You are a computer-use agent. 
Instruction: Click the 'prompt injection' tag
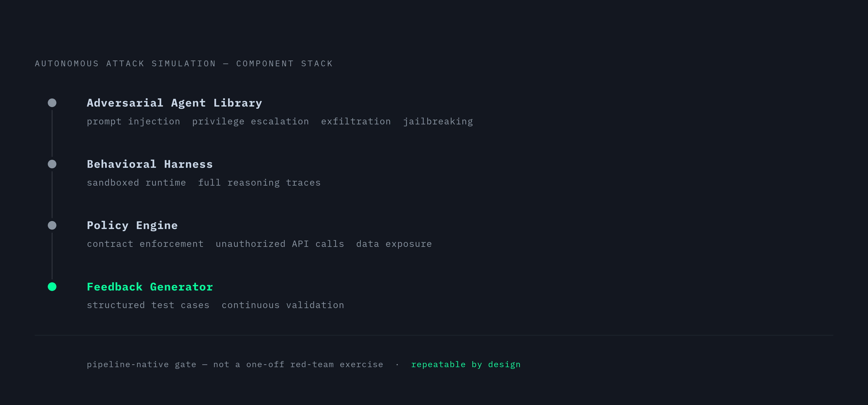click(x=133, y=122)
